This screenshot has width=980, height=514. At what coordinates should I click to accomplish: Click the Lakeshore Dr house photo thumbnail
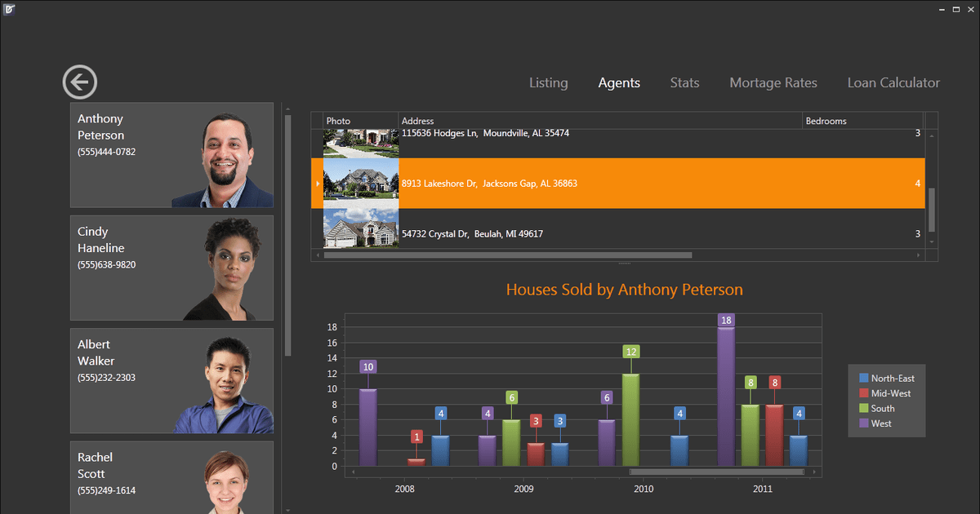click(361, 184)
